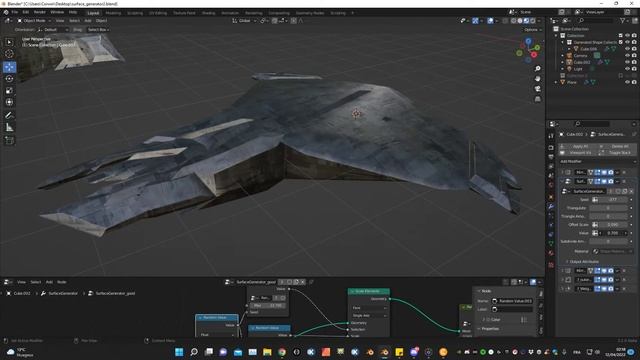This screenshot has height=360, width=640.
Task: Click the Delete All button
Action: click(x=617, y=146)
